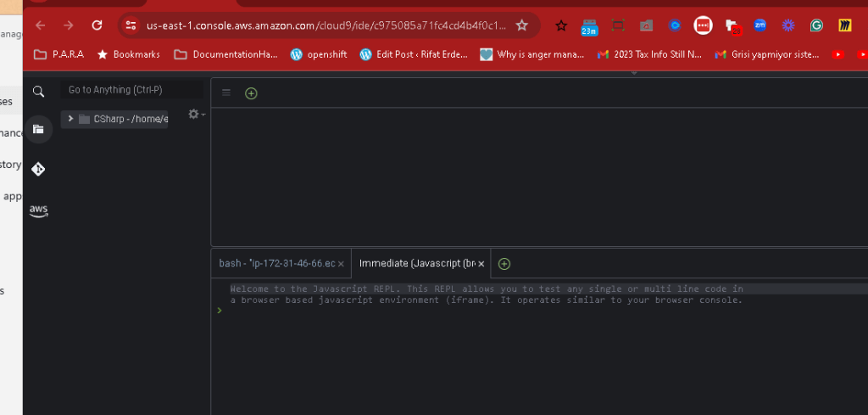Click the Cloud9 URL in the address bar
The width and height of the screenshot is (868, 415).
[x=326, y=25]
